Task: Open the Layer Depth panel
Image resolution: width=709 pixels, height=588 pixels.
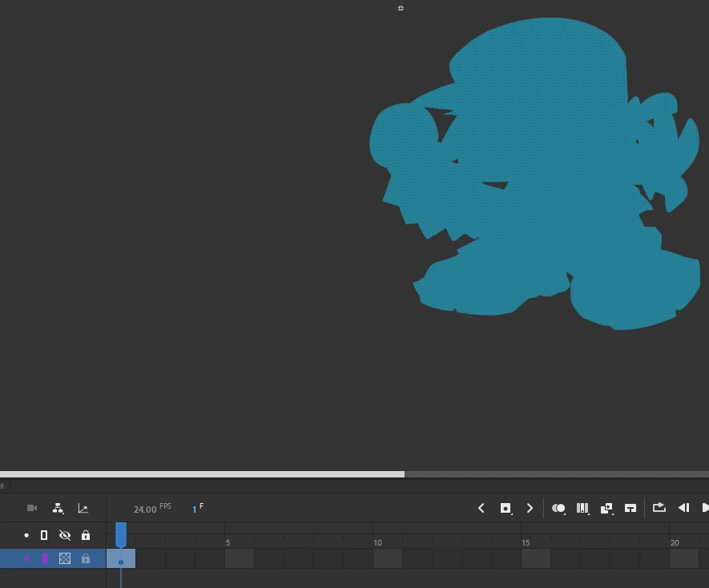Action: pyautogui.click(x=83, y=508)
